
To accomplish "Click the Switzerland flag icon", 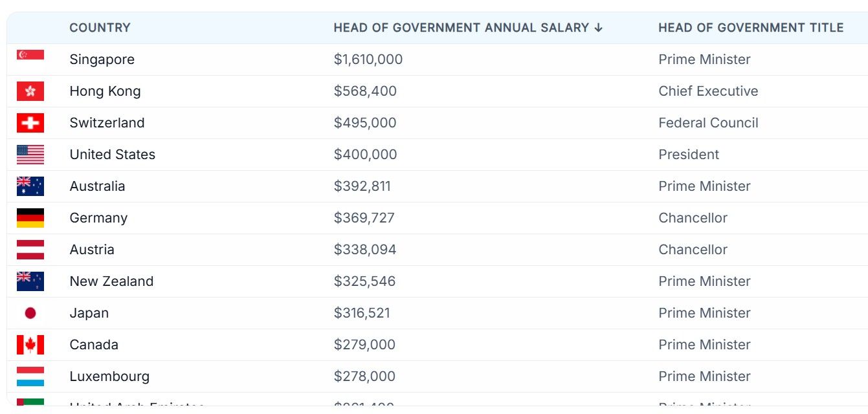I will [x=30, y=123].
